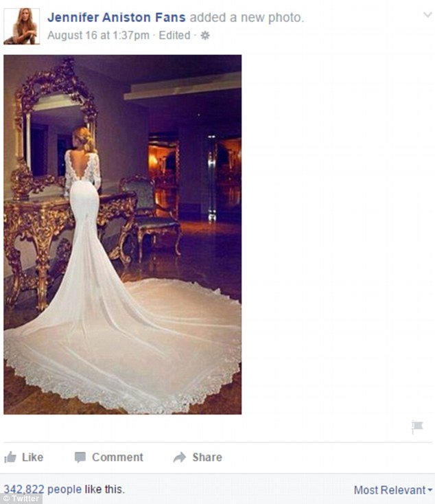Click the thumbs-up Like icon
Viewport: 435px width, 504px height.
[10, 457]
